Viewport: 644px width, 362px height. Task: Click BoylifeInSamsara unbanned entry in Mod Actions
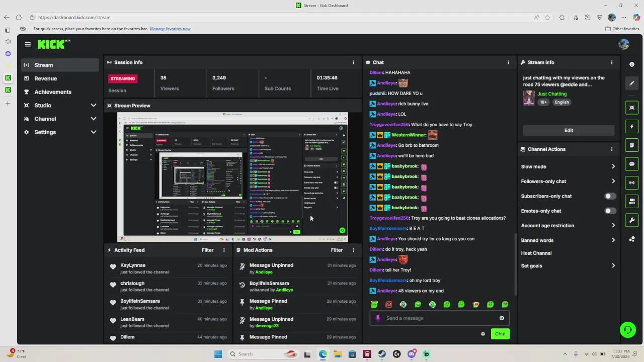pyautogui.click(x=297, y=287)
